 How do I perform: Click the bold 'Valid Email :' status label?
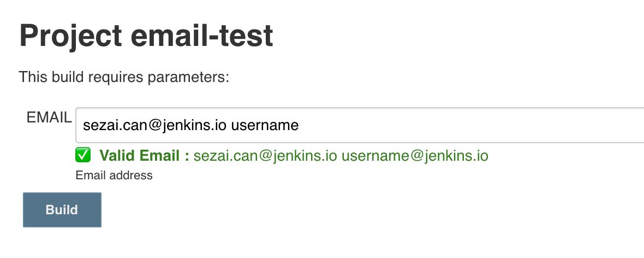click(x=144, y=156)
